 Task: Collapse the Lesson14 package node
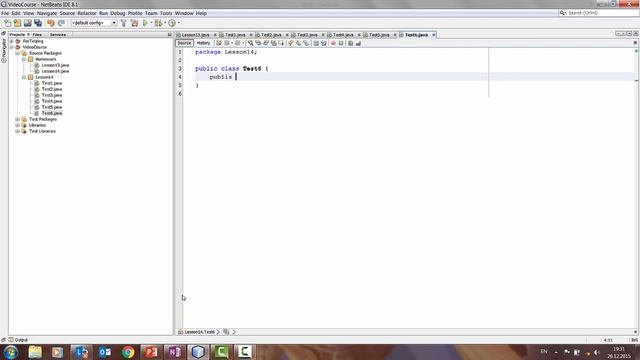tap(24, 77)
